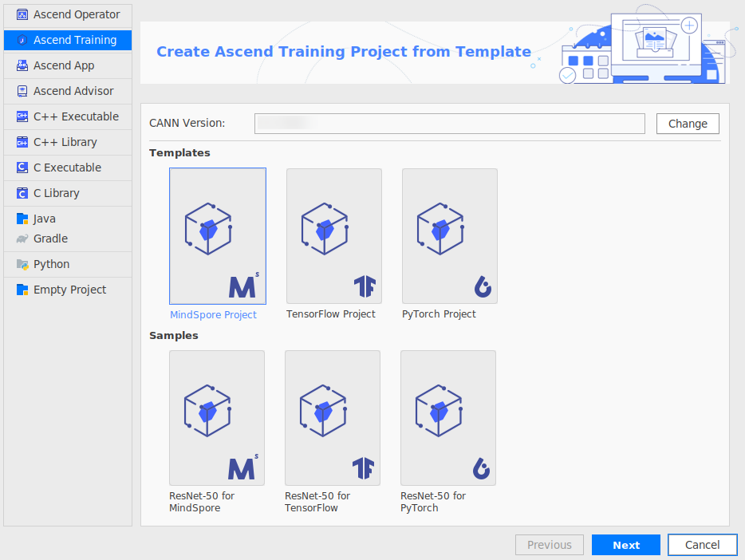The image size is (745, 560).
Task: Choose Ascend Training project type
Action: coord(68,41)
